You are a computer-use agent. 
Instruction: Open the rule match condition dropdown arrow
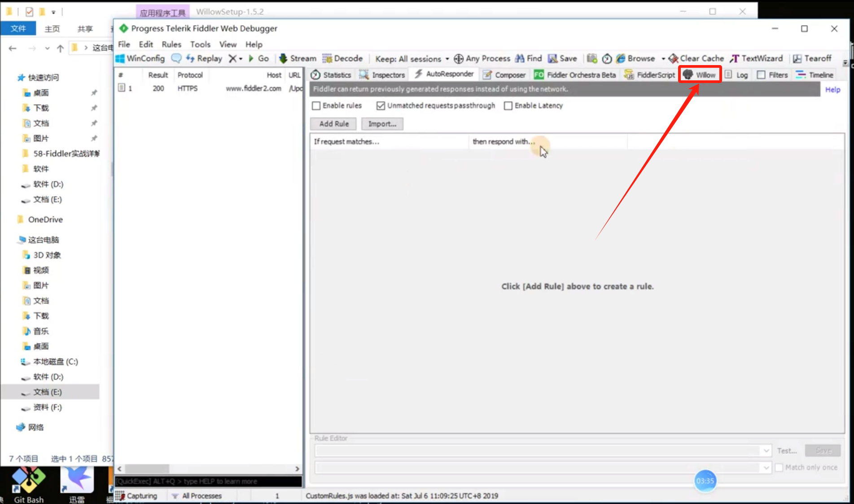point(766,451)
